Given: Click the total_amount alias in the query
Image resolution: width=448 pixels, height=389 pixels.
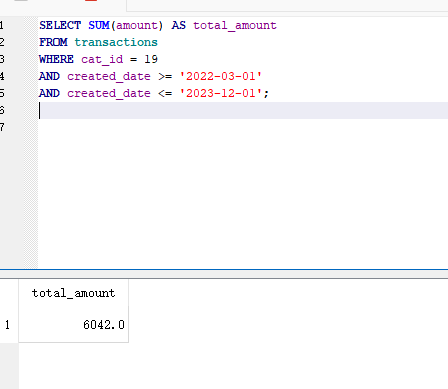Looking at the screenshot, I should click(235, 26).
